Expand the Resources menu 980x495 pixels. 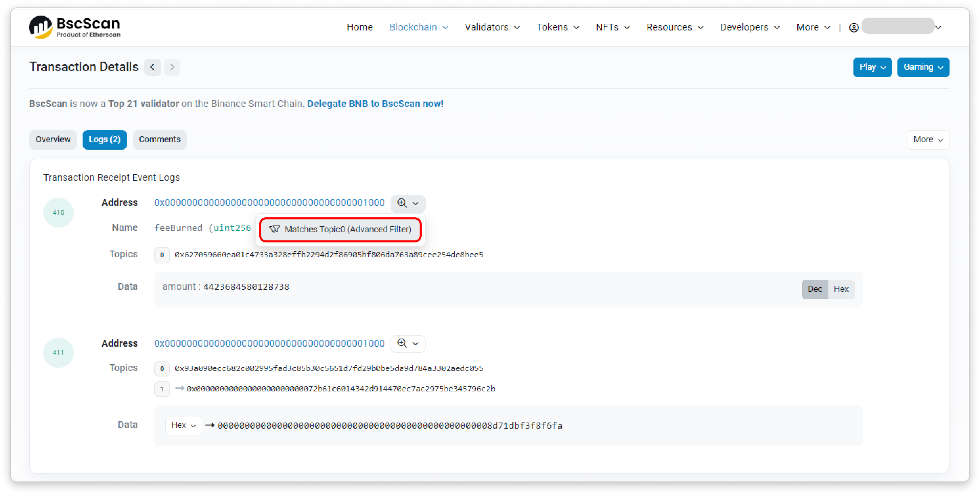675,27
